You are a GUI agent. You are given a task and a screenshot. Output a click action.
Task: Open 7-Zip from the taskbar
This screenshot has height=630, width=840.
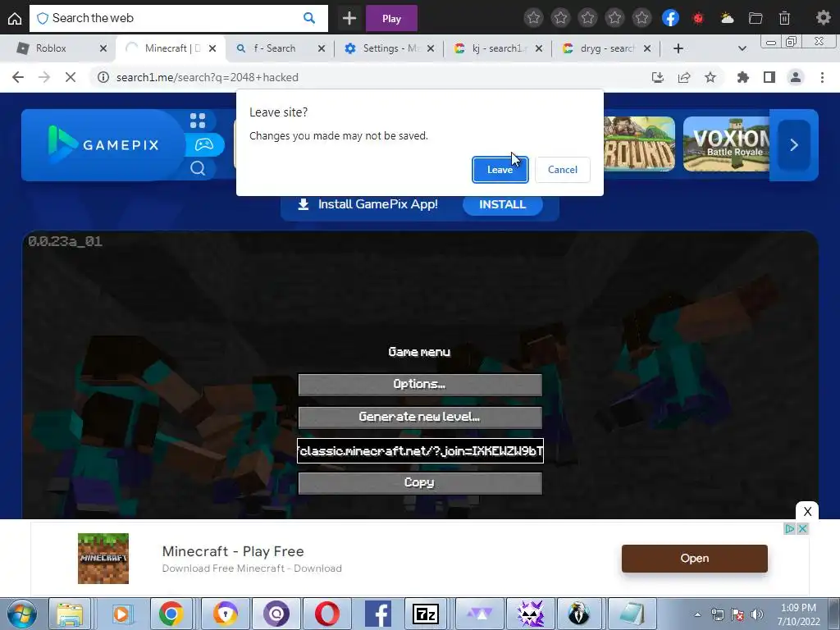click(426, 614)
